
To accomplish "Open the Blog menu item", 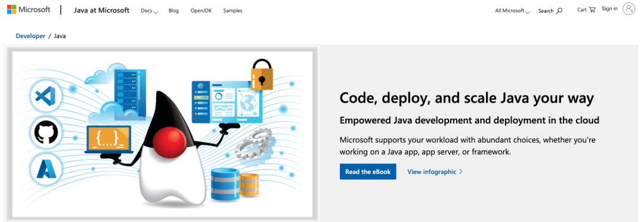I will [174, 11].
